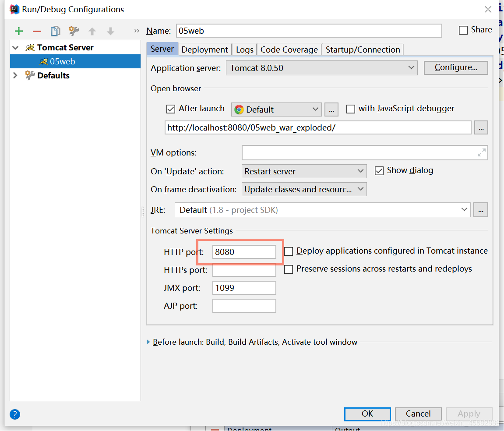Expand the Before launch section
Screen dimensions: 504x431
click(148, 342)
